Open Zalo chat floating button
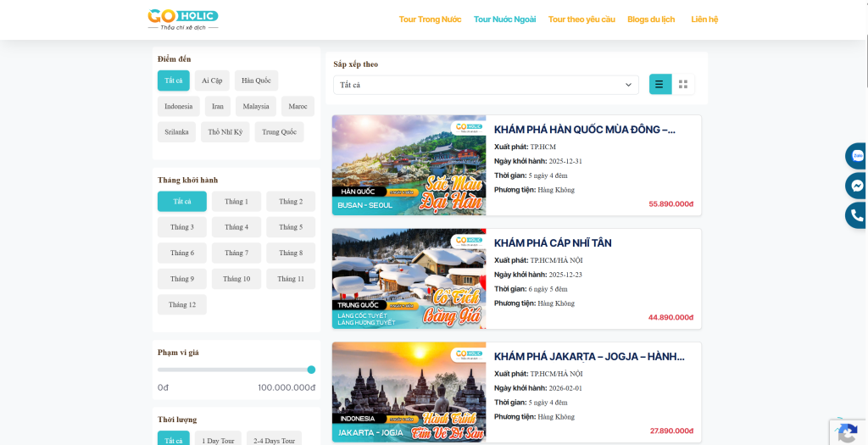The image size is (868, 445). pyautogui.click(x=857, y=156)
